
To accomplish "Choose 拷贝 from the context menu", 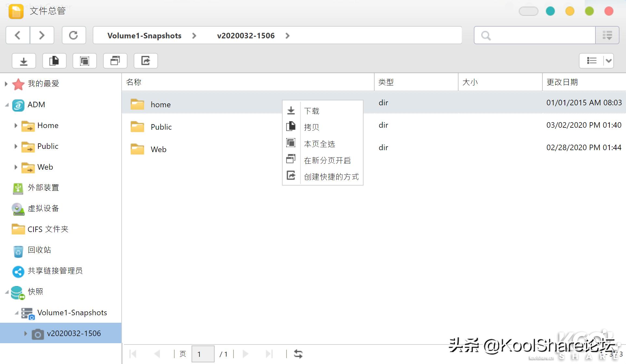I will (311, 127).
